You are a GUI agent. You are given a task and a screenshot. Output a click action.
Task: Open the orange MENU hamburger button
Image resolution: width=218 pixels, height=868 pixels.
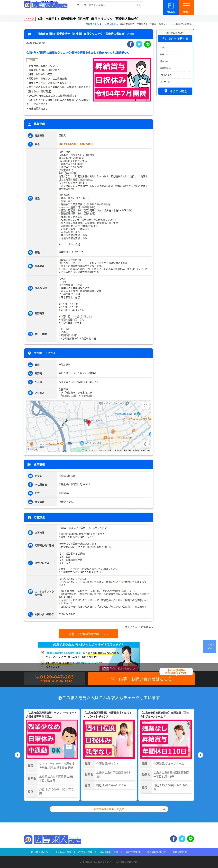click(186, 7)
